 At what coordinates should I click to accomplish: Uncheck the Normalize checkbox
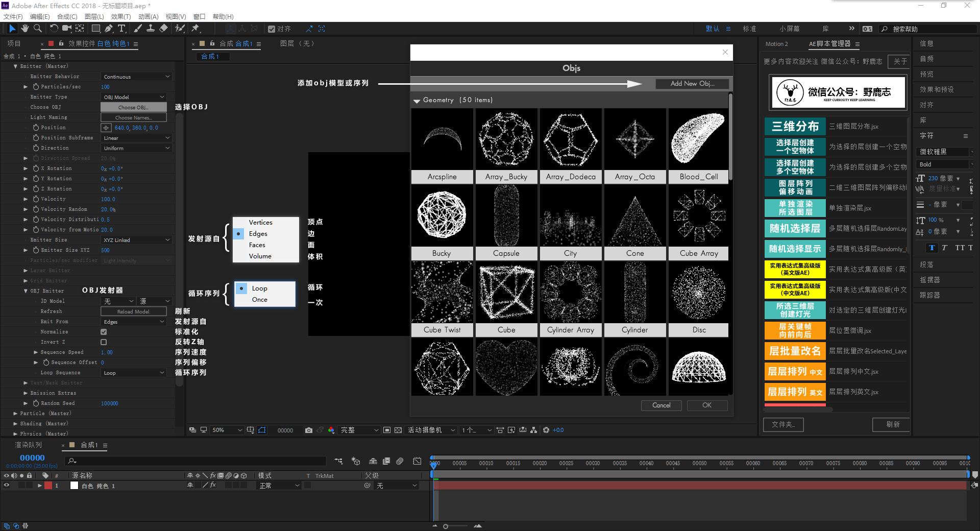[x=104, y=332]
